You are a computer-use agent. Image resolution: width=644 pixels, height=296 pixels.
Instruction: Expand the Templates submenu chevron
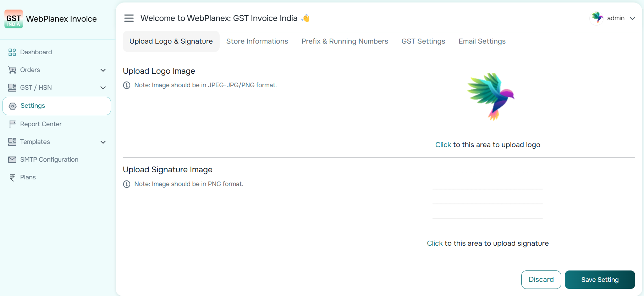[103, 142]
